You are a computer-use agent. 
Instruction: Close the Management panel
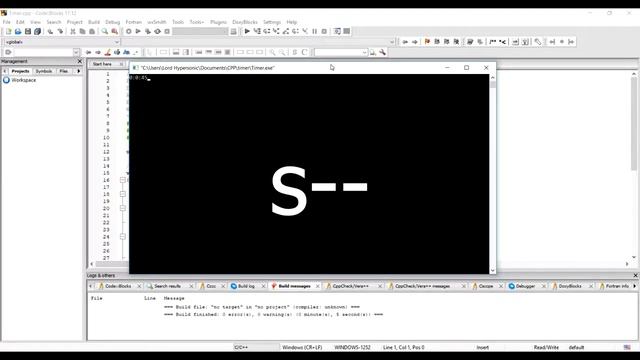80,61
